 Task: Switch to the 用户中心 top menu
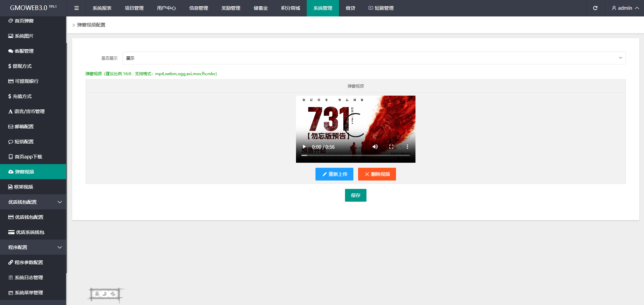point(166,8)
